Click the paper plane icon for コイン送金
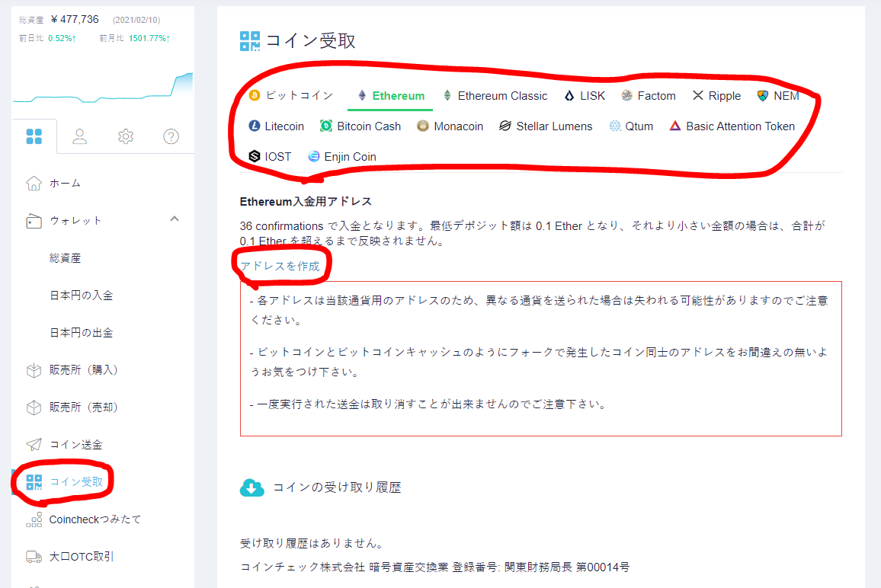This screenshot has height=588, width=881. coord(34,445)
